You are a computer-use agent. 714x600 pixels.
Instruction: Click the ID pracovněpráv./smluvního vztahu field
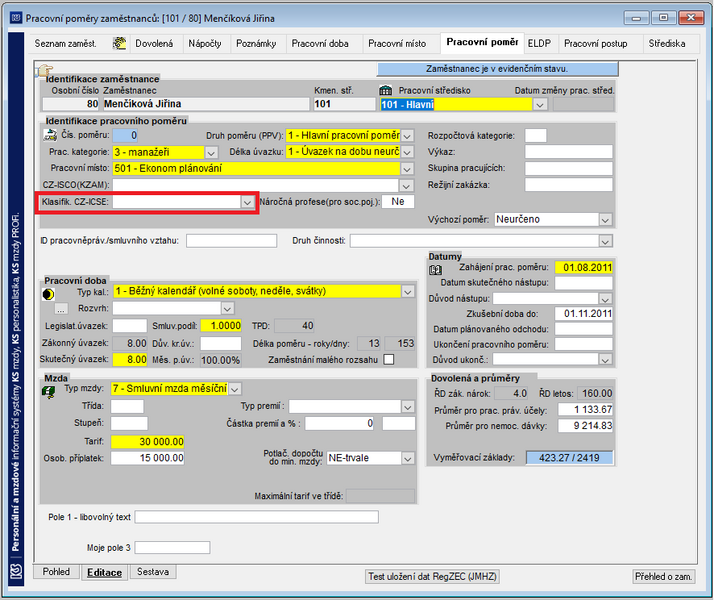[x=231, y=241]
